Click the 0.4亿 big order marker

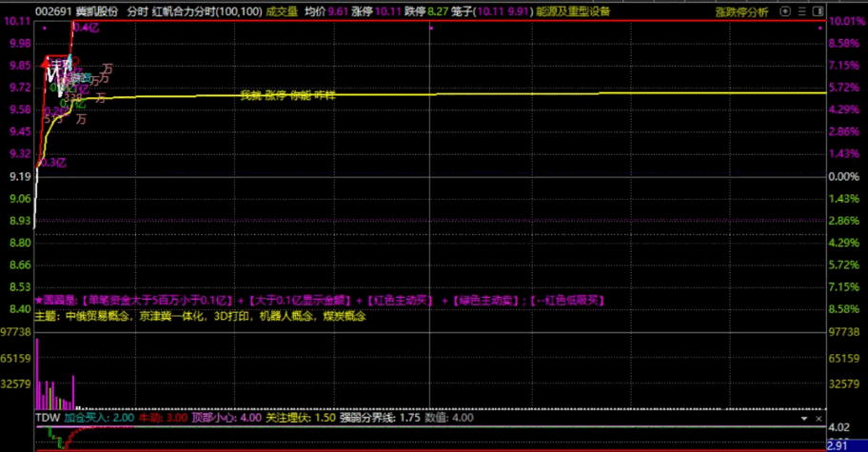coord(86,27)
